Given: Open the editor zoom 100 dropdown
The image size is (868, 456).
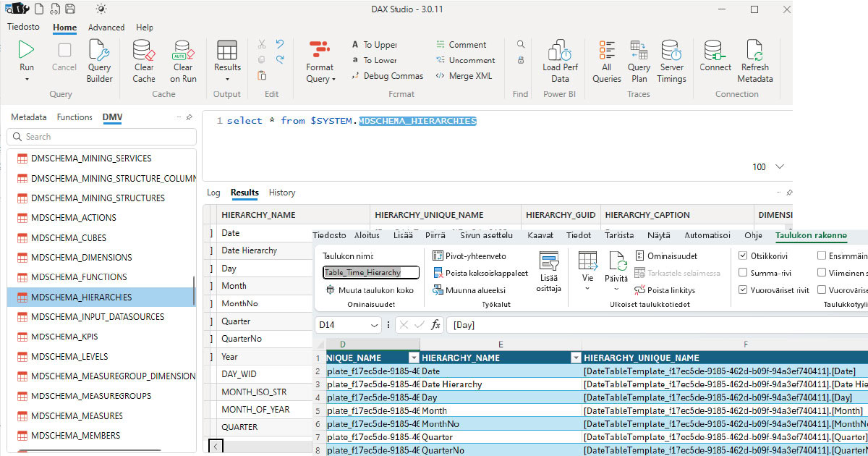Looking at the screenshot, I should point(780,167).
